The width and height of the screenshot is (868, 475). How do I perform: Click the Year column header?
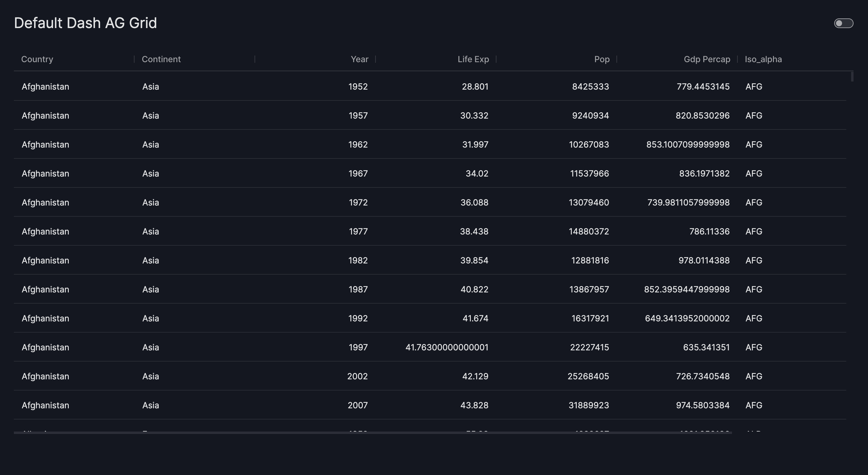tap(359, 59)
